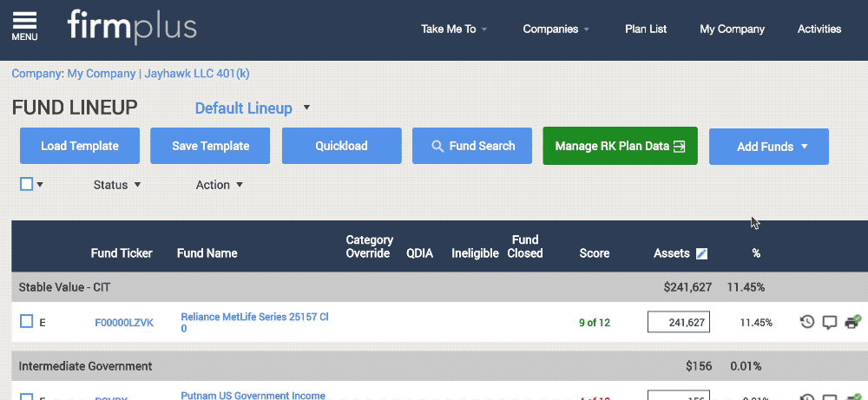This screenshot has width=868, height=400.
Task: Click the Fund Closed column header
Action: 525,246
